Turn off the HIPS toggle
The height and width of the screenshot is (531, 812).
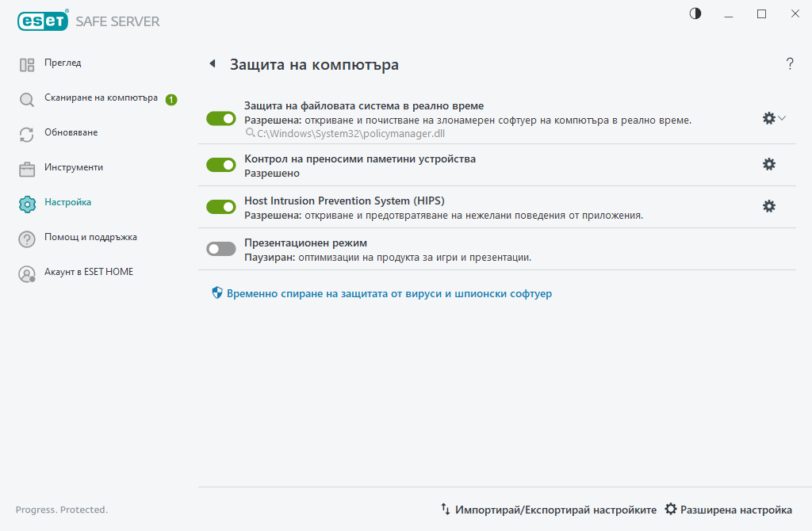(220, 206)
